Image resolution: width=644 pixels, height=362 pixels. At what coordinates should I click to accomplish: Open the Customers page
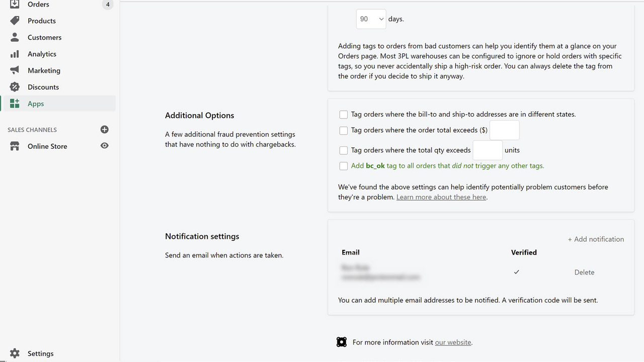click(44, 37)
